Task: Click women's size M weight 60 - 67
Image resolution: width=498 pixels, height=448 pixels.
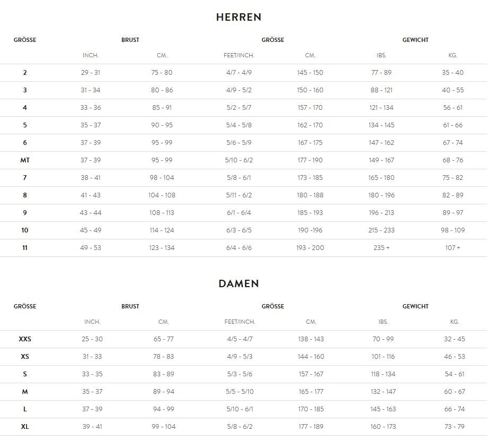Action: tap(455, 392)
